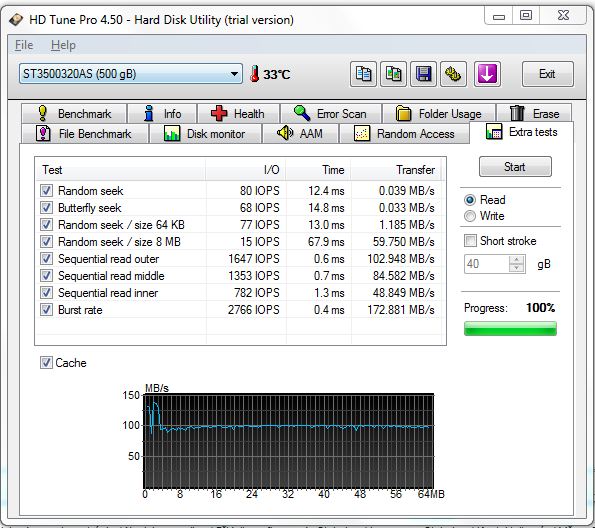Screen dimensions: 595x528
Task: Toggle Random seek / size 8 MB checkbox
Action: click(x=46, y=242)
